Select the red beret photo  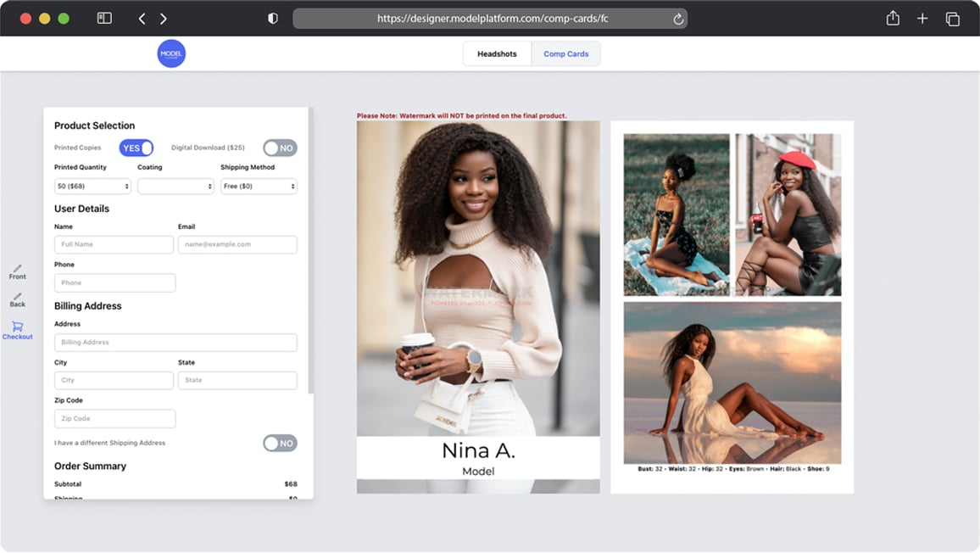coord(788,215)
